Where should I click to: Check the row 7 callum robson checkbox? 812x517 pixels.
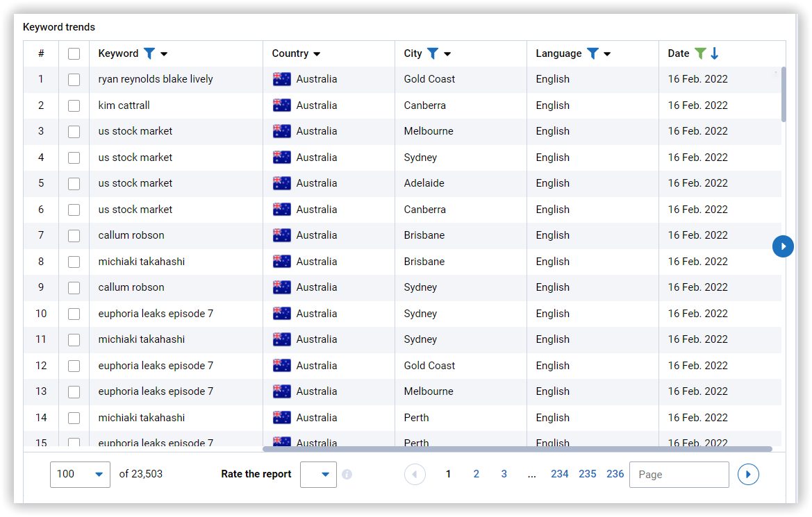coord(74,235)
